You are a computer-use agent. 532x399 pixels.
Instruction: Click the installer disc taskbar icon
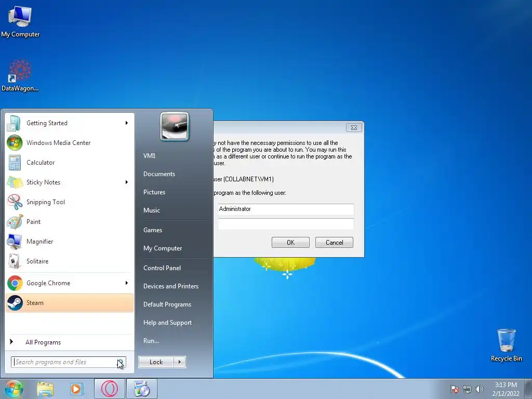click(142, 389)
